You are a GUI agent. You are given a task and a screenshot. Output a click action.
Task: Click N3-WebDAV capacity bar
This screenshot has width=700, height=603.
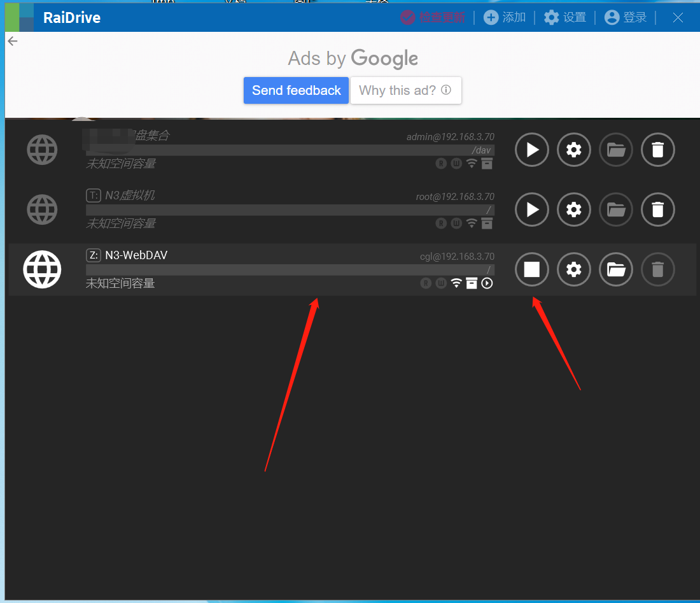point(290,270)
